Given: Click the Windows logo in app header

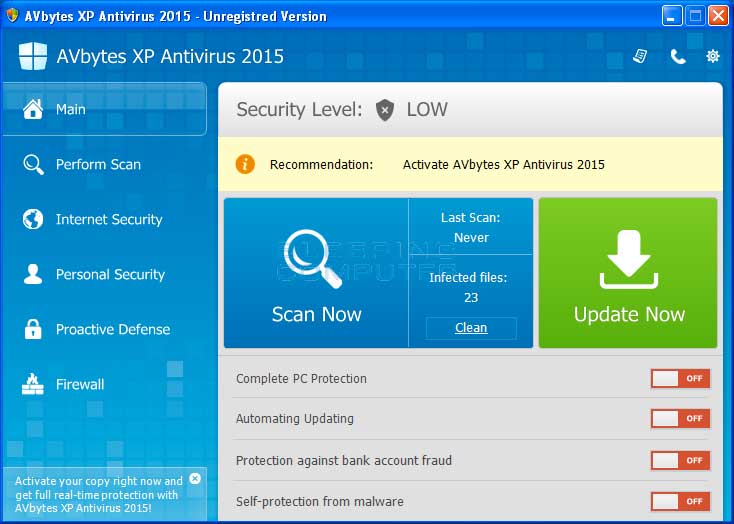Looking at the screenshot, I should click(x=33, y=56).
